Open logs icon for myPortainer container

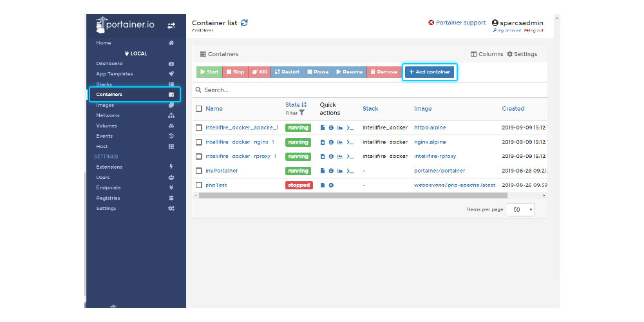(323, 171)
